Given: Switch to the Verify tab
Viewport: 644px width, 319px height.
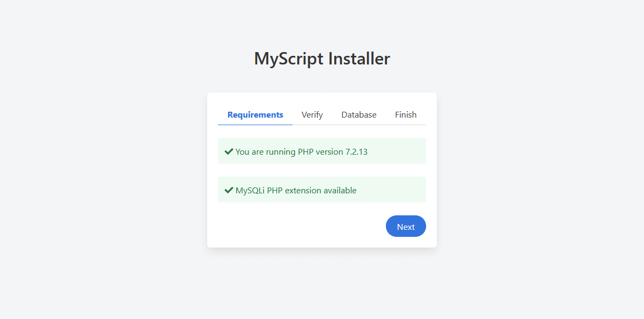Looking at the screenshot, I should click(x=312, y=114).
